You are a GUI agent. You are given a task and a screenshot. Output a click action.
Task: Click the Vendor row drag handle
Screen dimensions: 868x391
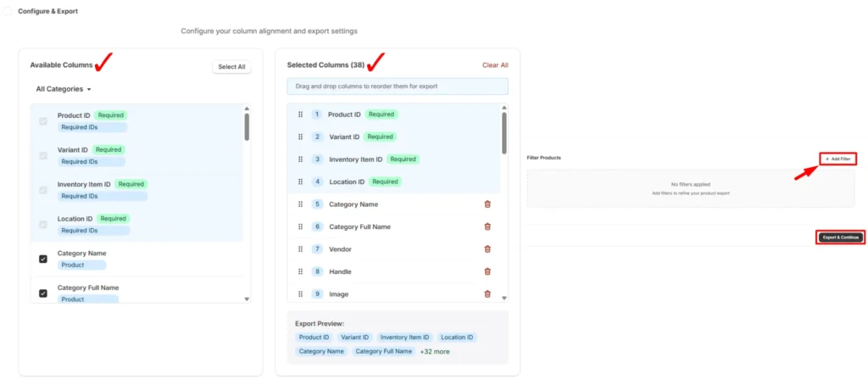tap(301, 249)
